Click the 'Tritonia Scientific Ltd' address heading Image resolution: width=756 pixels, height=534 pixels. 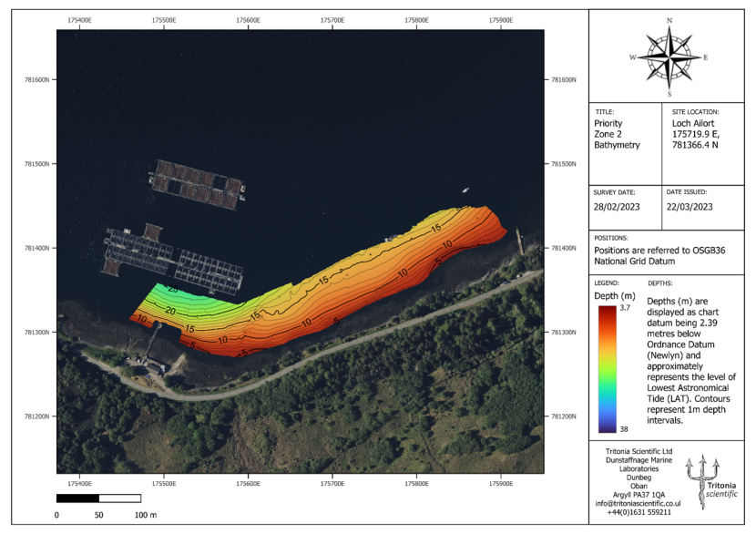pos(639,451)
